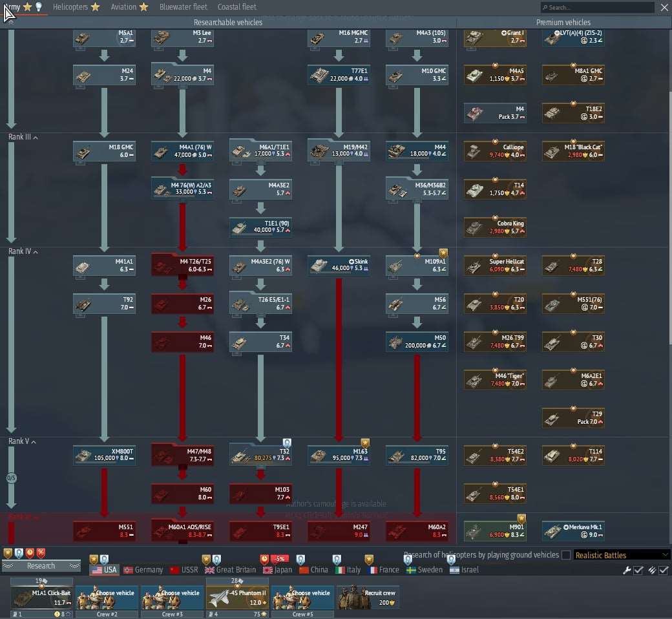
Task: Click premium Super Hellcat card
Action: 495,266
